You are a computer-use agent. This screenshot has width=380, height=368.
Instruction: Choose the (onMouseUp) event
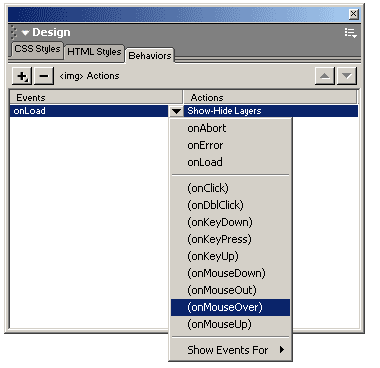pyautogui.click(x=231, y=324)
